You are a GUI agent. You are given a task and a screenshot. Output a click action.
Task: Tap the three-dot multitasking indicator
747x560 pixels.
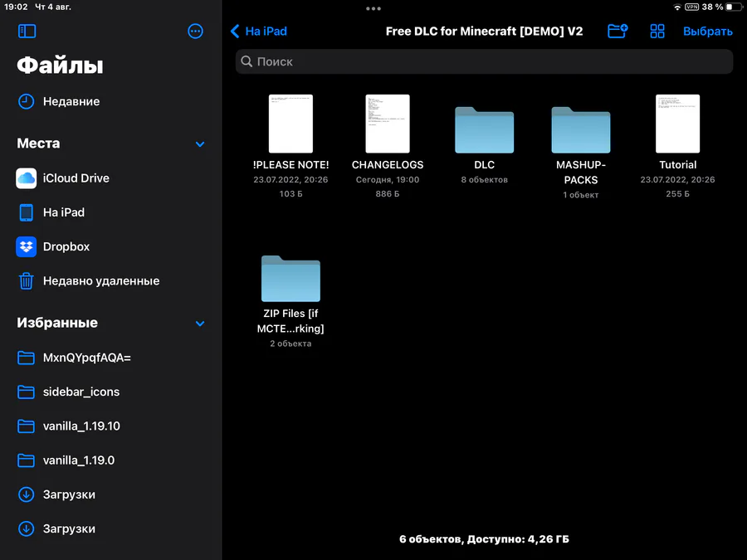click(373, 8)
